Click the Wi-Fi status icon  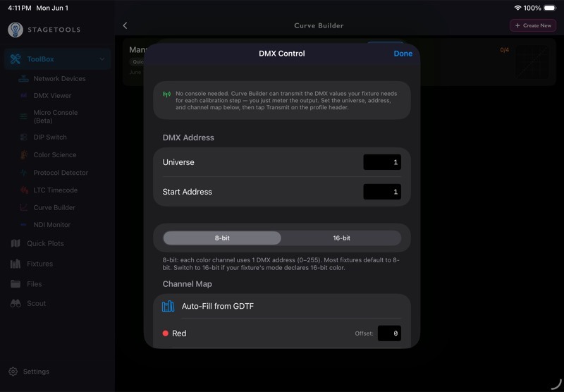point(517,8)
